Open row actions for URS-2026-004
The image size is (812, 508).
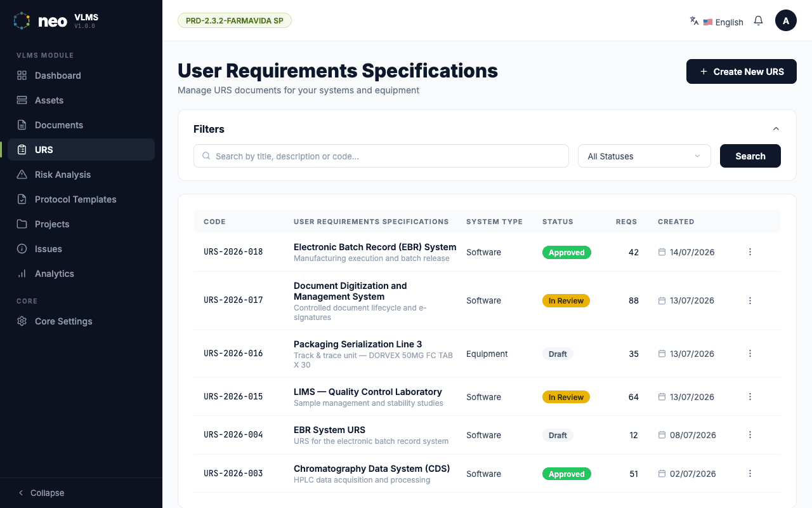(x=750, y=435)
